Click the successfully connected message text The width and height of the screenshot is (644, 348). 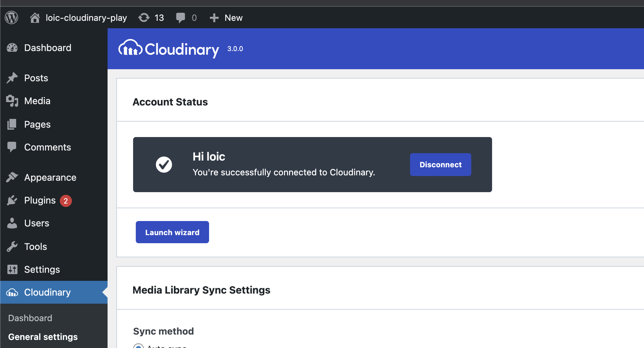[284, 172]
